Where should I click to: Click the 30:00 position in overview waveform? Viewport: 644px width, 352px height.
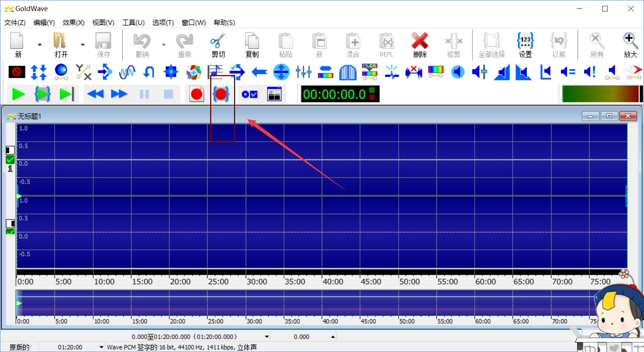click(x=247, y=303)
